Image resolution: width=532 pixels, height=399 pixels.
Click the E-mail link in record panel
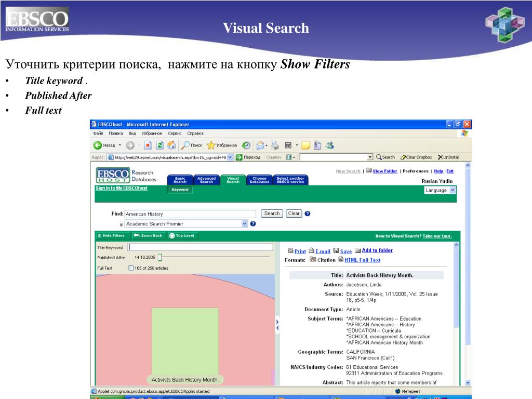(x=323, y=251)
